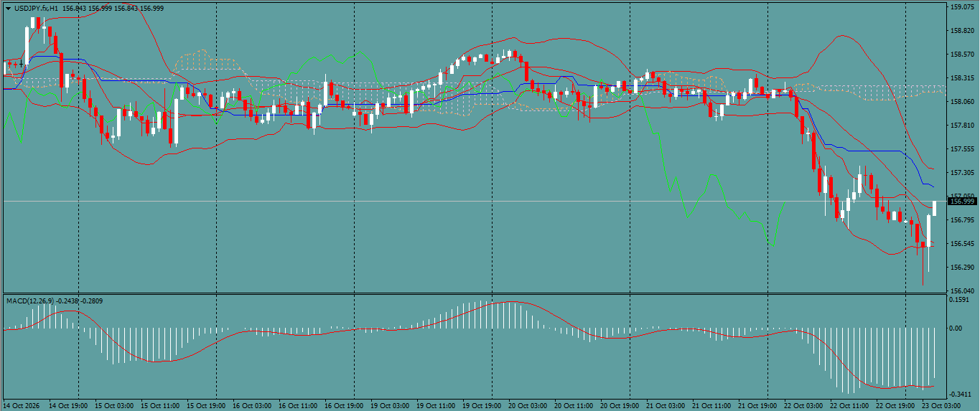980x411 pixels.
Task: Click the 21 Oct 03:00 time label
Action: 665,405
